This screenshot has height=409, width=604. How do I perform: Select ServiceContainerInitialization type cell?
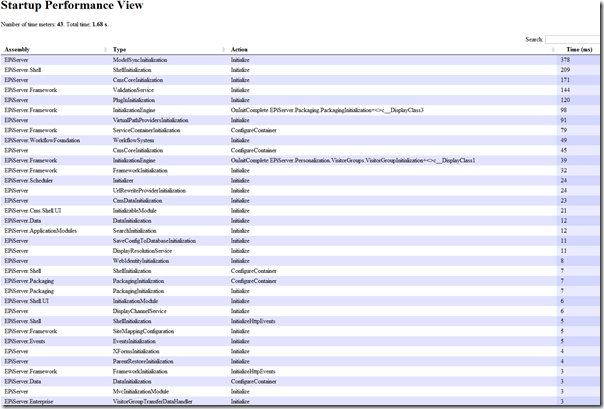[x=146, y=130]
